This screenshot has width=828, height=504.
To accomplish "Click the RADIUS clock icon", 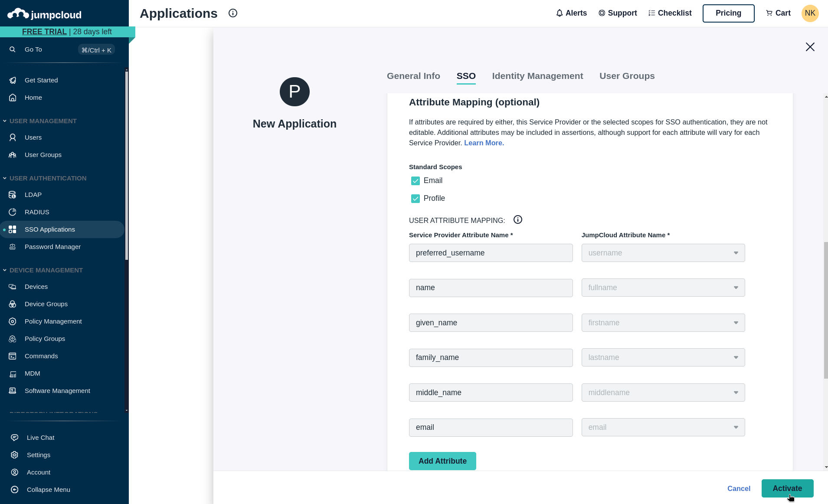I will 13,212.
